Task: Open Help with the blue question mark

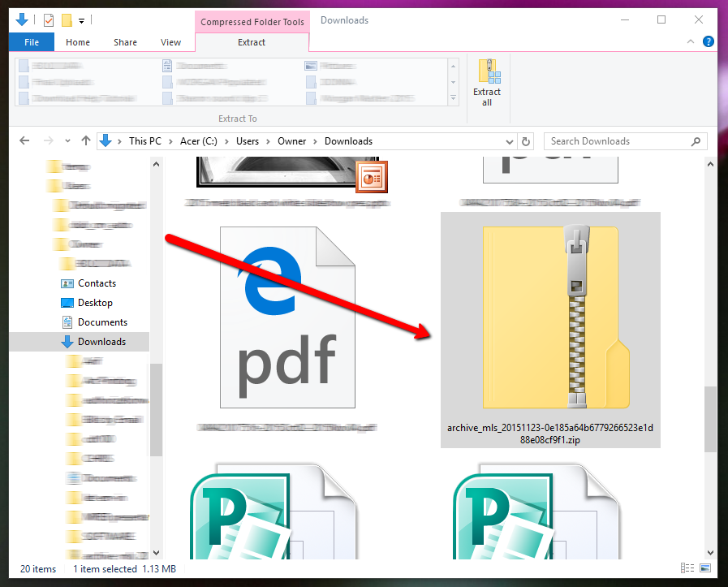Action: (x=708, y=42)
